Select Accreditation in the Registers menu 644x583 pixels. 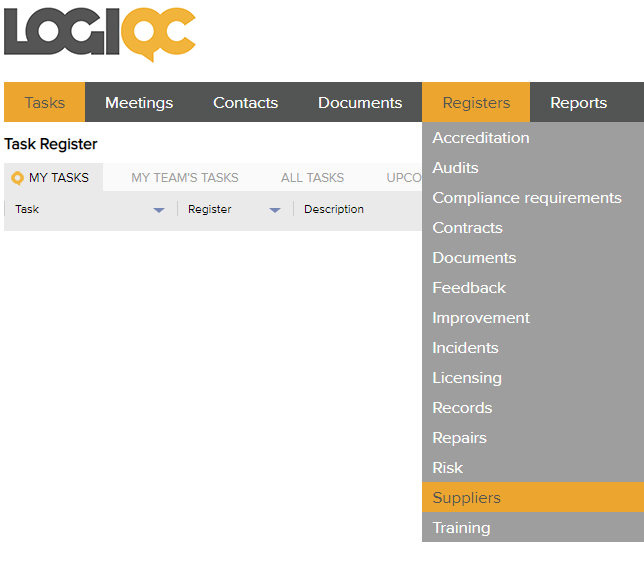tap(481, 138)
